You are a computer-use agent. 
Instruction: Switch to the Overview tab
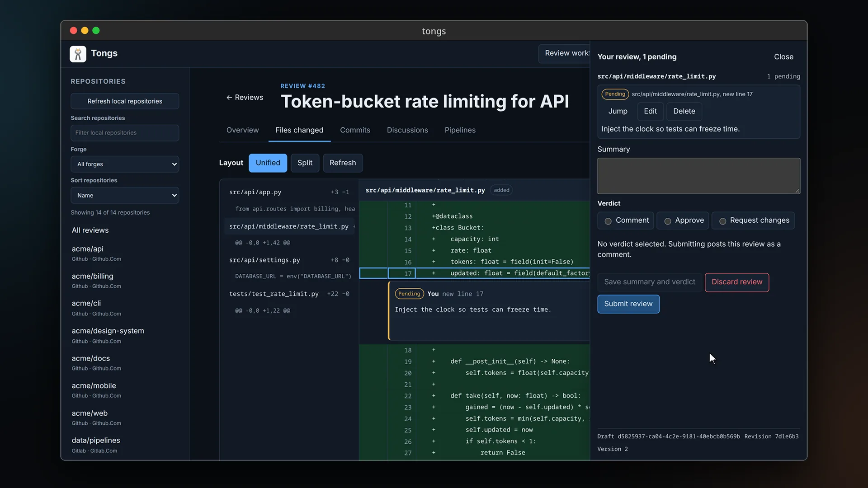point(242,130)
